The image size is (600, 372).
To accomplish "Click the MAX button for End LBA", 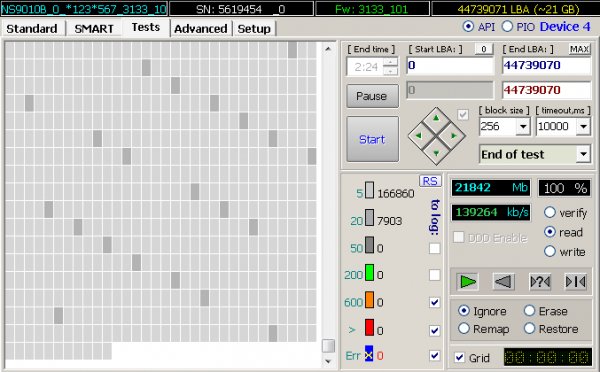I will (579, 49).
